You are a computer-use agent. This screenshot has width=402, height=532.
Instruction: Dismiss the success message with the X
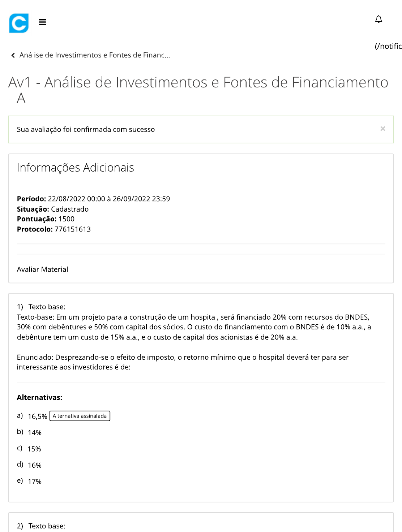382,129
